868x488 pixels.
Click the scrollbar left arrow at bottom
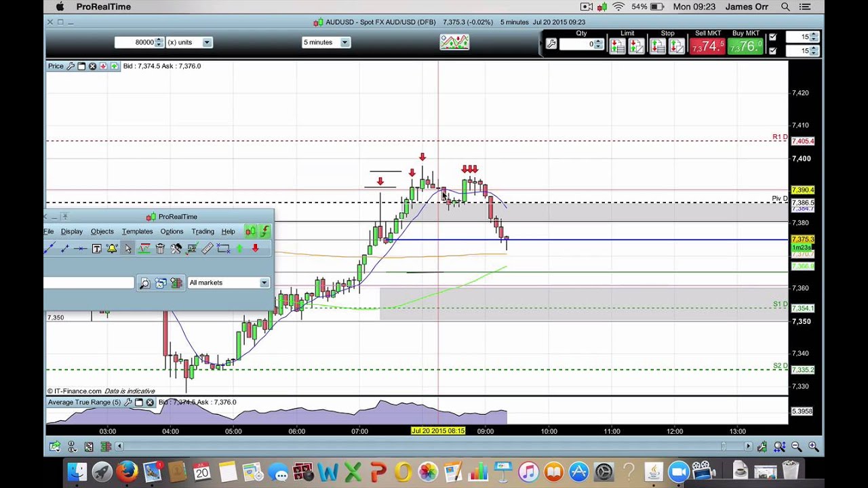click(x=119, y=446)
